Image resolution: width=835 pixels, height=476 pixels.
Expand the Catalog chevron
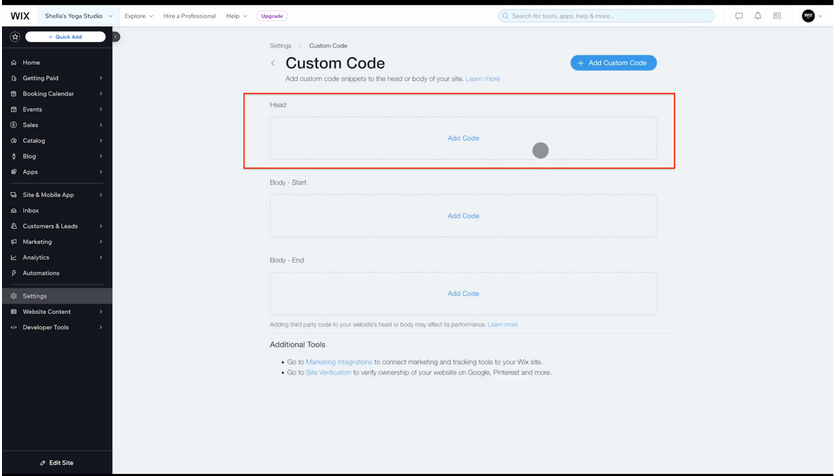(101, 141)
